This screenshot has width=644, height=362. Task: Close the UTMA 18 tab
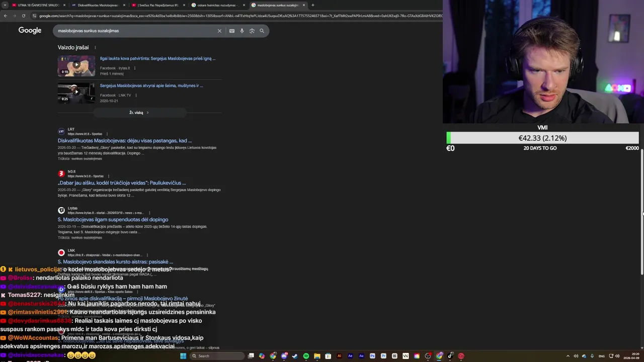pos(64,5)
